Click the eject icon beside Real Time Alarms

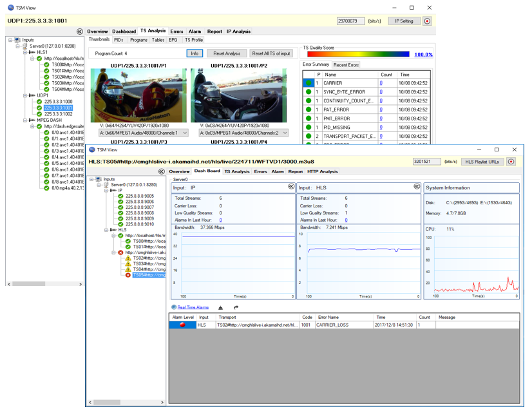[x=221, y=308]
